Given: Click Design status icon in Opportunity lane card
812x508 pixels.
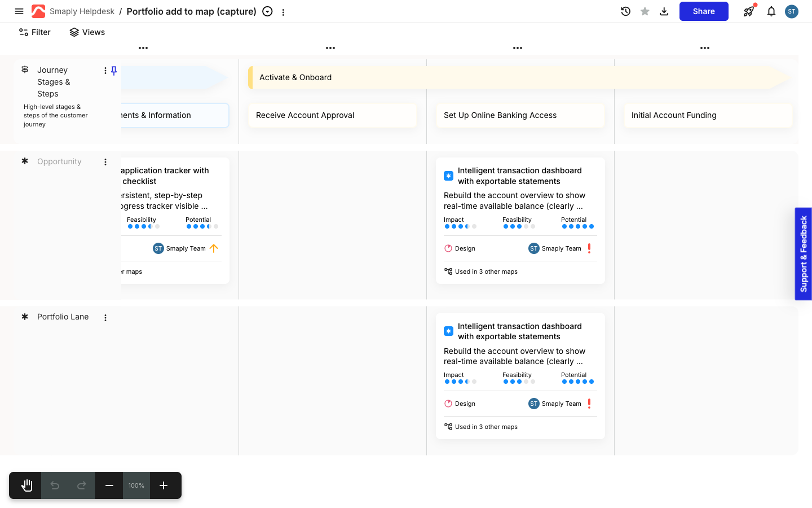Looking at the screenshot, I should click(x=448, y=248).
